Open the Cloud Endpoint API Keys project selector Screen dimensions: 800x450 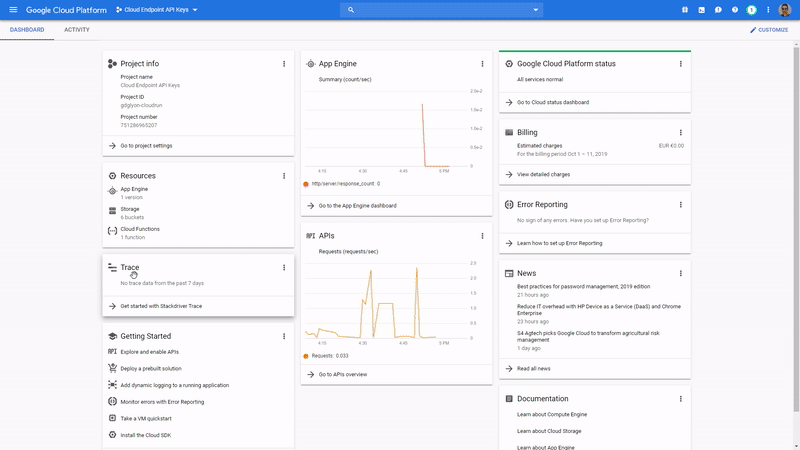pos(157,10)
